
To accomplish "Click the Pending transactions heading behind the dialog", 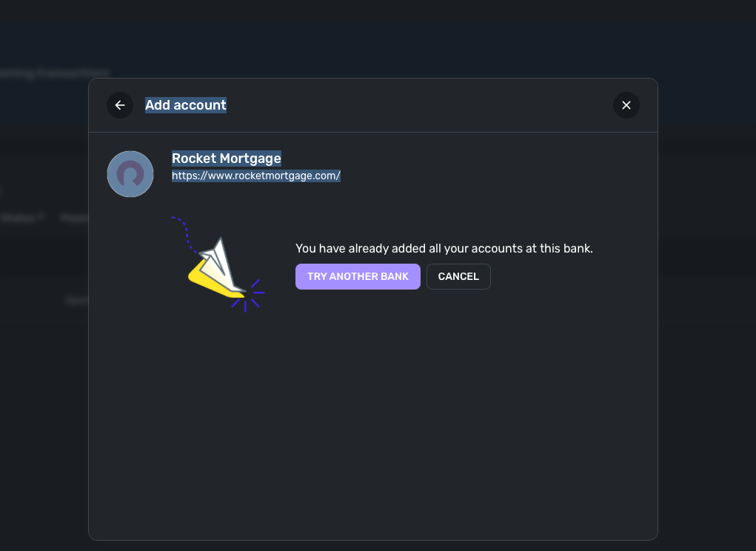I will 54,73.
